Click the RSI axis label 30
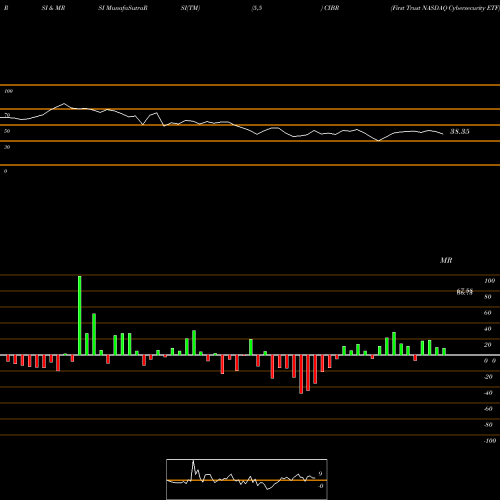500x500 pixels. pyautogui.click(x=7, y=147)
